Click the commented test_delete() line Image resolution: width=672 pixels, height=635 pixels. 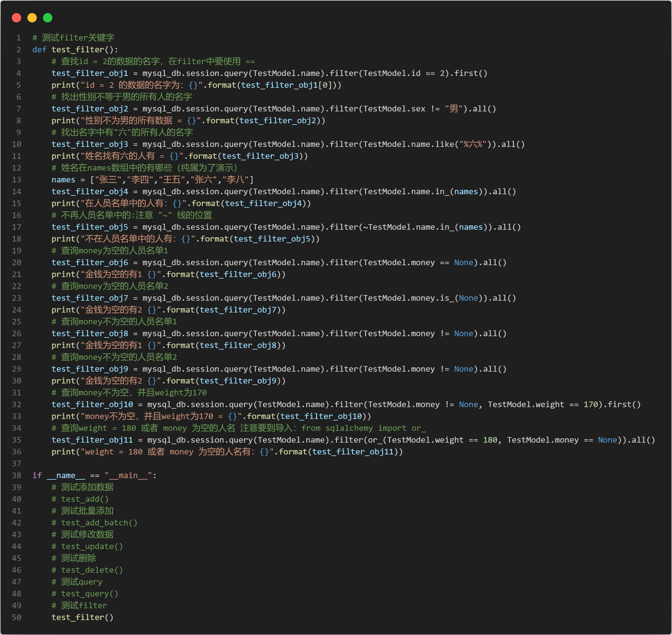click(87, 570)
